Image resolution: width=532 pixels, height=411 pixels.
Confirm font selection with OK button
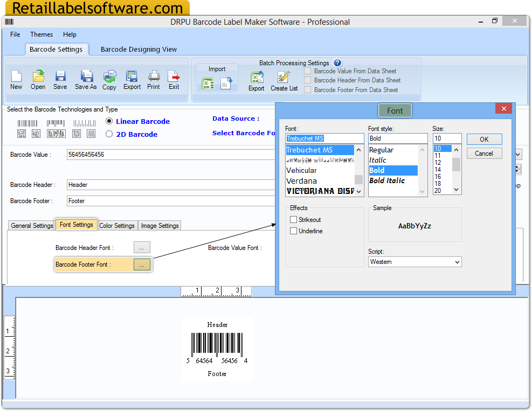[483, 139]
